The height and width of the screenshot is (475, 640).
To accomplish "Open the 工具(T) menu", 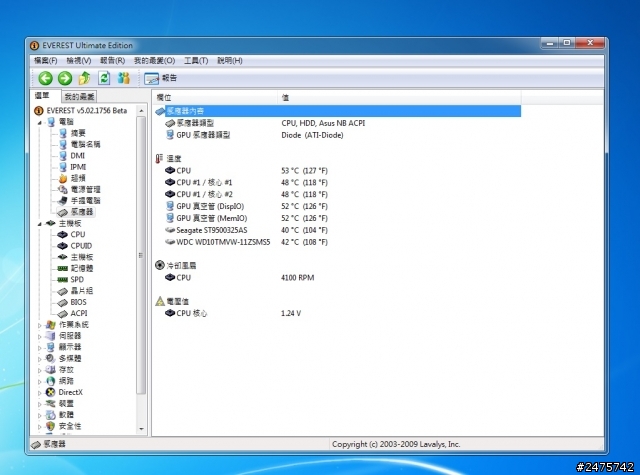I will click(x=196, y=61).
